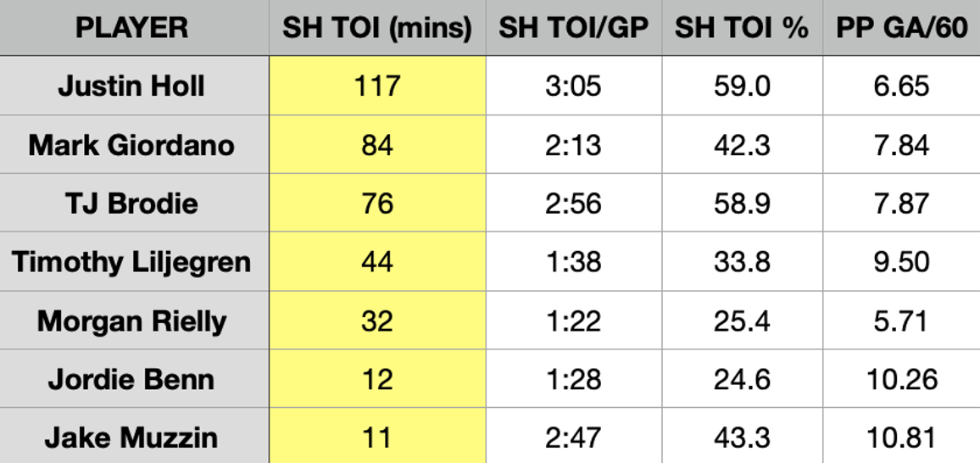Click Justin Holl's 3:05 SH TOI/GP cell

[x=573, y=86]
